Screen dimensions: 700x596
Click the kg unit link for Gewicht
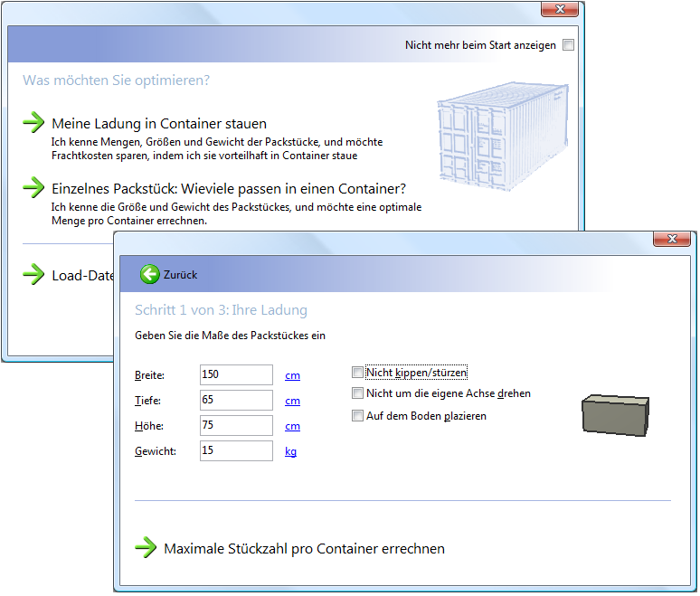(291, 451)
